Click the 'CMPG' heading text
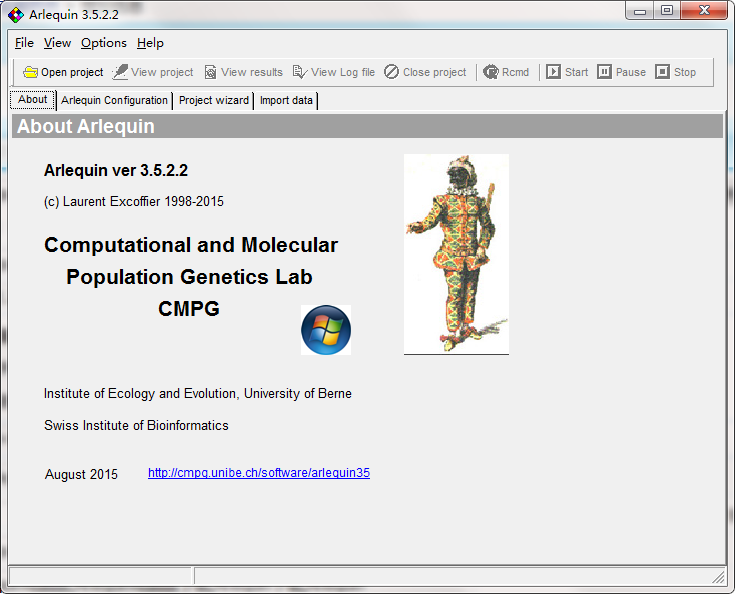The height and width of the screenshot is (594, 735). (x=189, y=308)
